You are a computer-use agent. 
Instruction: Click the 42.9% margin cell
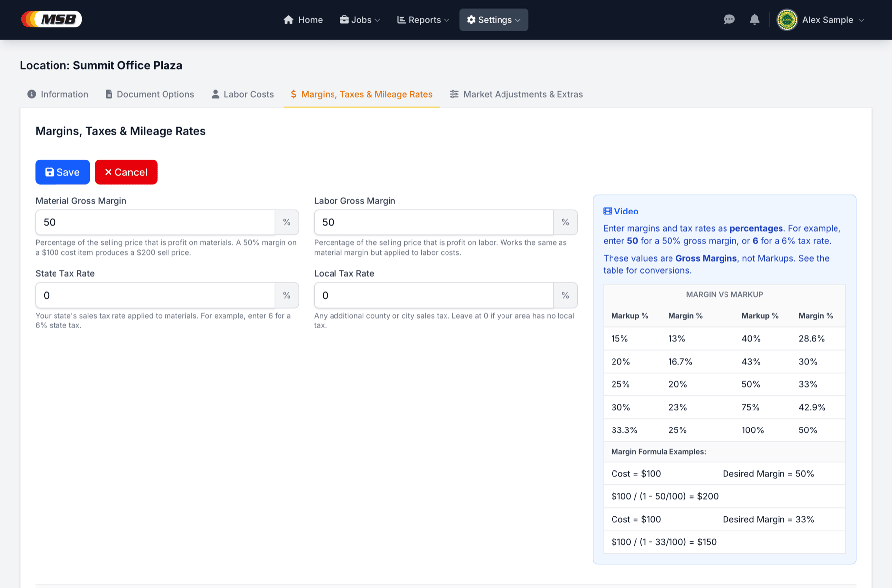tap(812, 407)
